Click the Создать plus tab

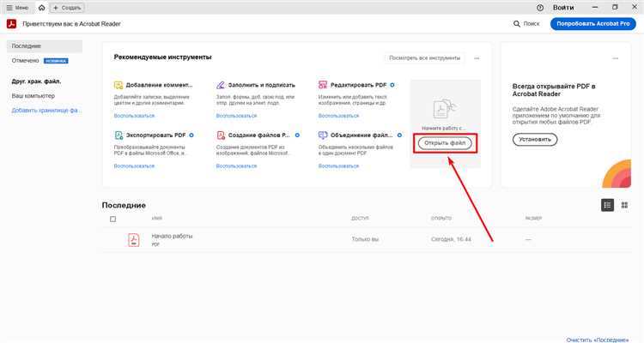(67, 8)
